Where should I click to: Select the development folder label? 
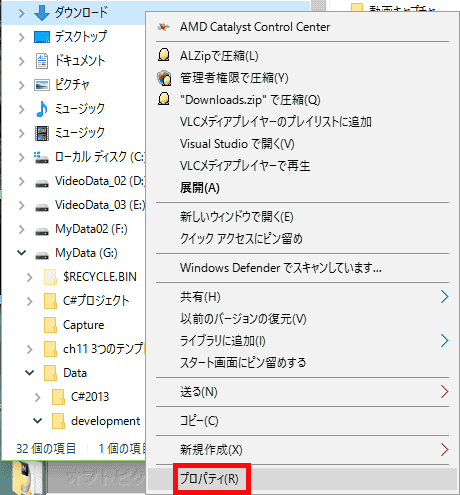tap(105, 421)
